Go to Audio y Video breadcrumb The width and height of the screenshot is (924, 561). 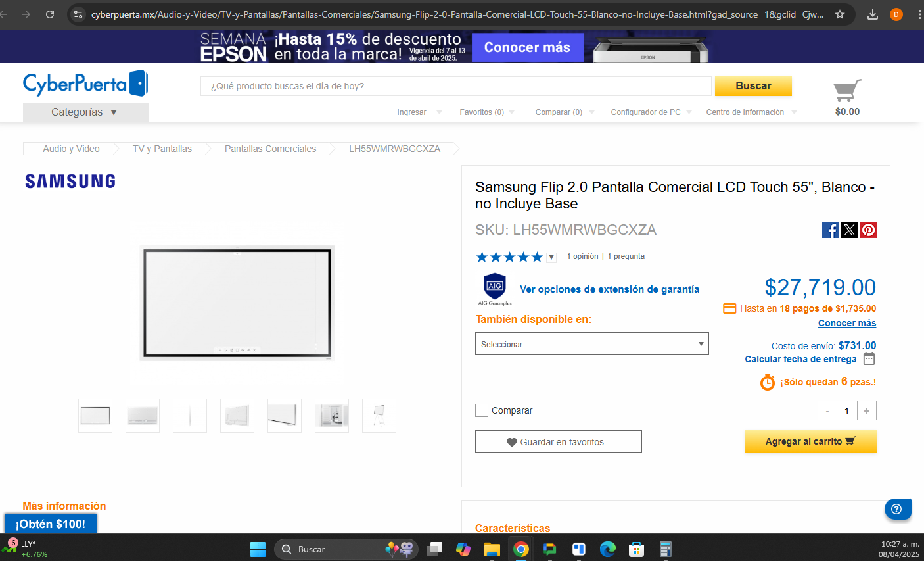tap(71, 149)
